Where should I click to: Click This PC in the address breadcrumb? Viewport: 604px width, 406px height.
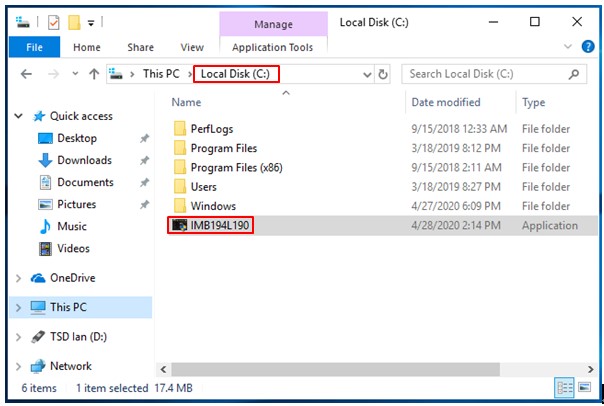tap(161, 74)
